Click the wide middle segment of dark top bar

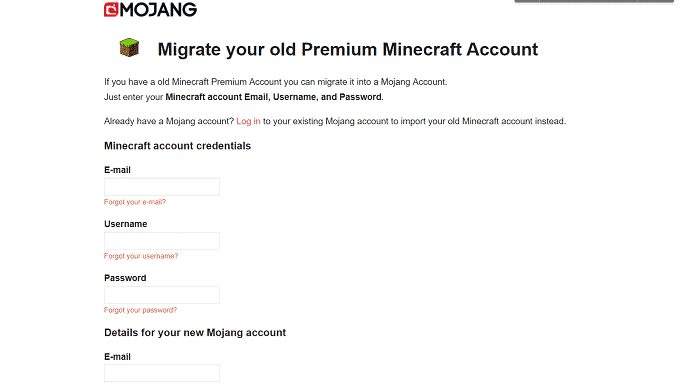pos(588,1)
